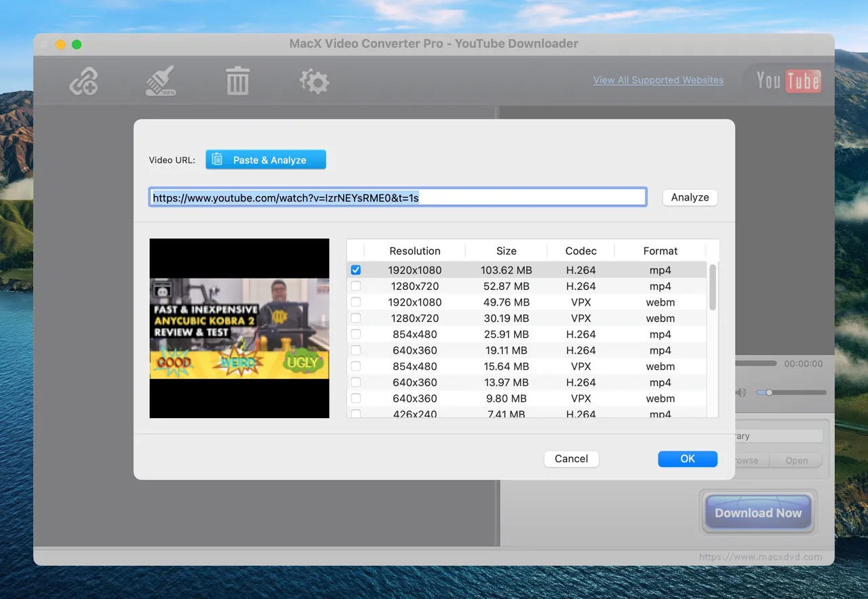Click the Analyze button
868x599 pixels.
pos(690,197)
